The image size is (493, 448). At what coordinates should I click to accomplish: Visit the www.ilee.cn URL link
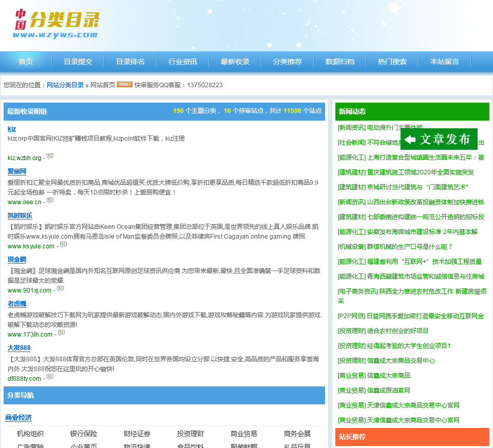(25, 202)
